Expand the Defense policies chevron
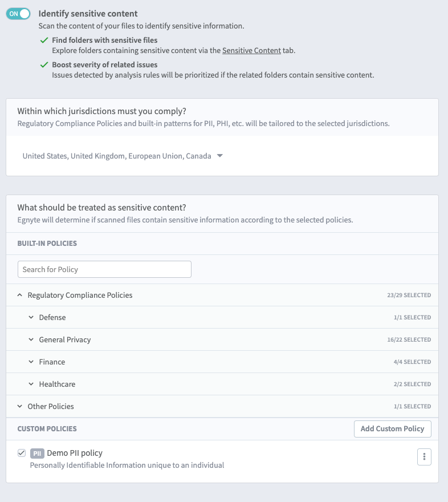The height and width of the screenshot is (502, 448). point(31,318)
